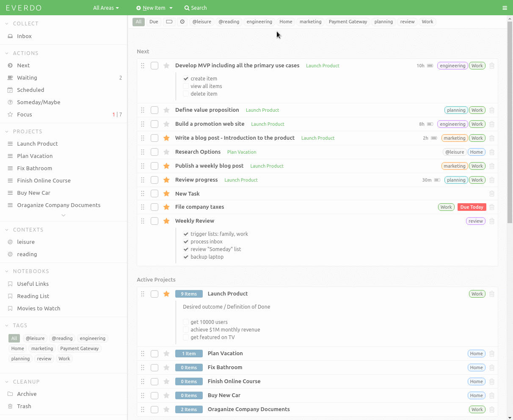The image size is (513, 420).
Task: Check off the "view all items" subtask
Action: pos(186,86)
